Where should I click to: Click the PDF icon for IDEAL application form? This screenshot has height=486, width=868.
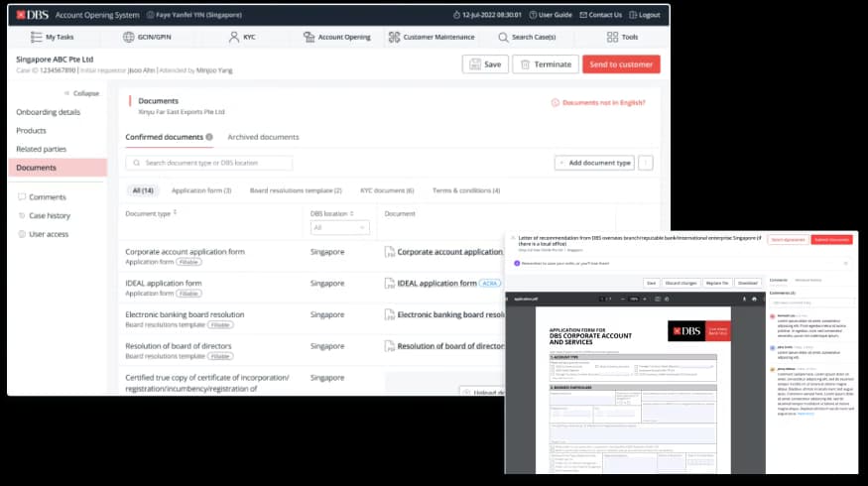(390, 284)
